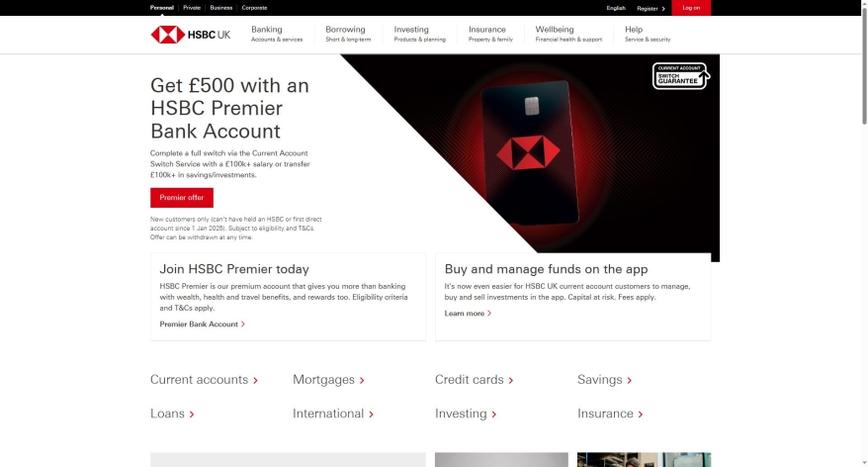Click the chevron beside Investing quick link
Image resolution: width=868 pixels, height=467 pixels.
(493, 415)
